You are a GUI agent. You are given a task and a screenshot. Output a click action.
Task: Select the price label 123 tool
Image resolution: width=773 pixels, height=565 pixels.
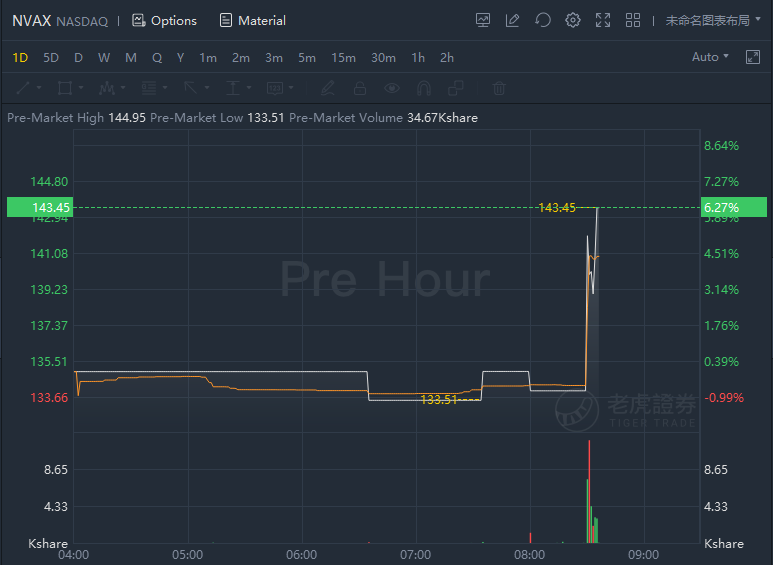[275, 88]
